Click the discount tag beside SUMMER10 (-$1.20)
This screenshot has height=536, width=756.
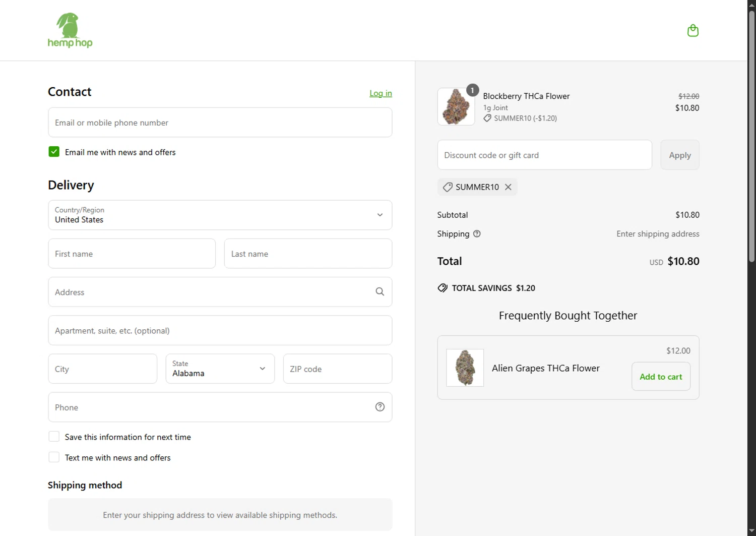(487, 118)
